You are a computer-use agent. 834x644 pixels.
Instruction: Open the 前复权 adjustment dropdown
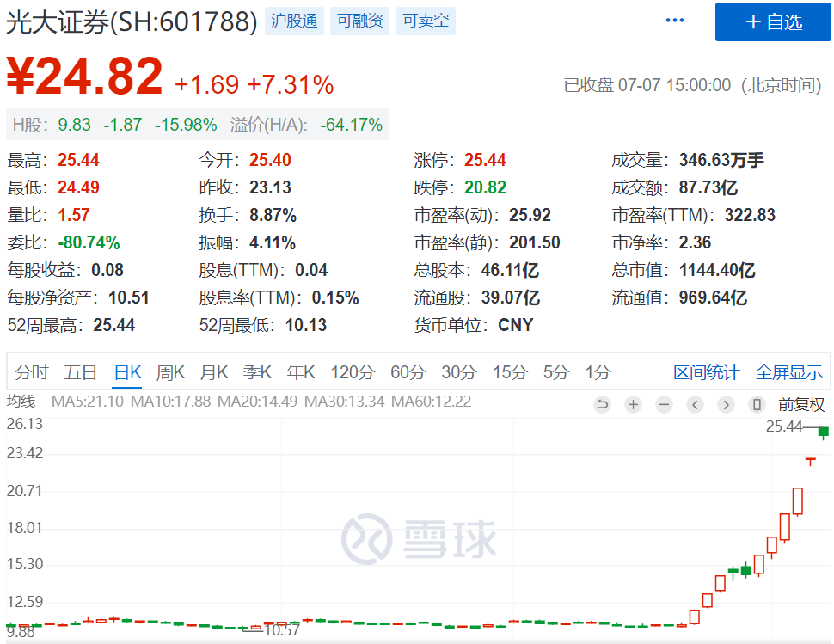[801, 404]
